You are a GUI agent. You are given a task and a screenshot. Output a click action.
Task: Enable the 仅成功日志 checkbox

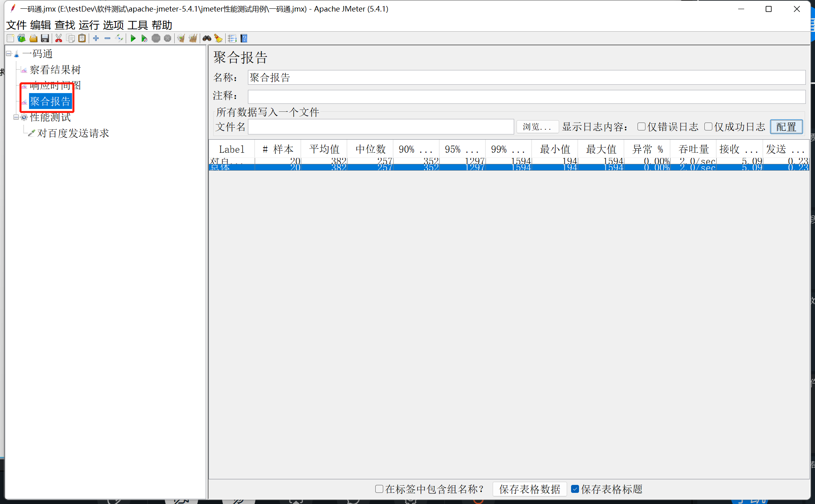click(x=708, y=126)
